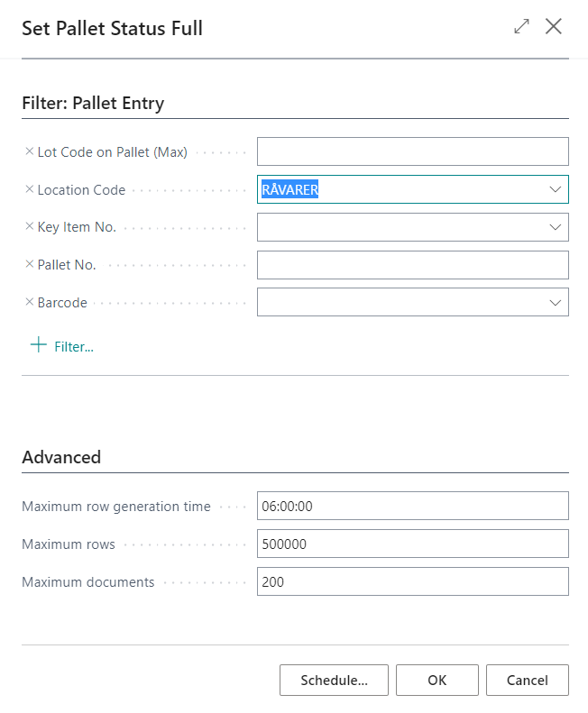Open the Key Item No. dropdown
The width and height of the screenshot is (588, 713).
point(555,227)
